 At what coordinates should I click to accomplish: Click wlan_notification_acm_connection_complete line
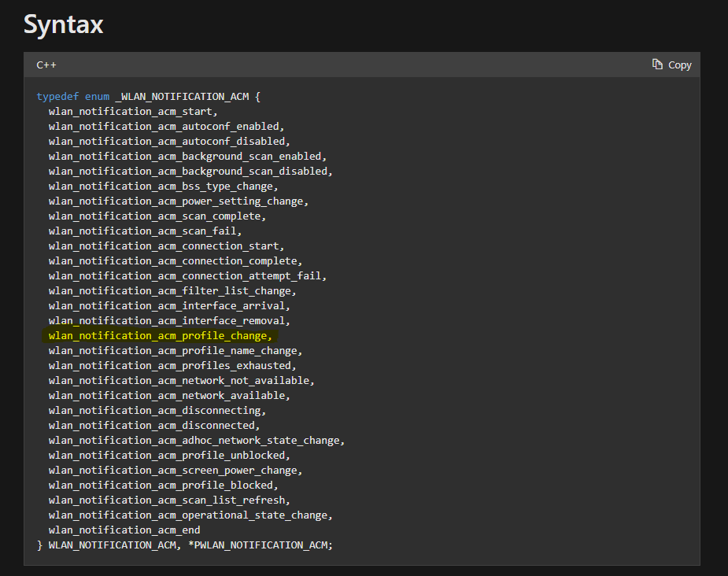176,260
